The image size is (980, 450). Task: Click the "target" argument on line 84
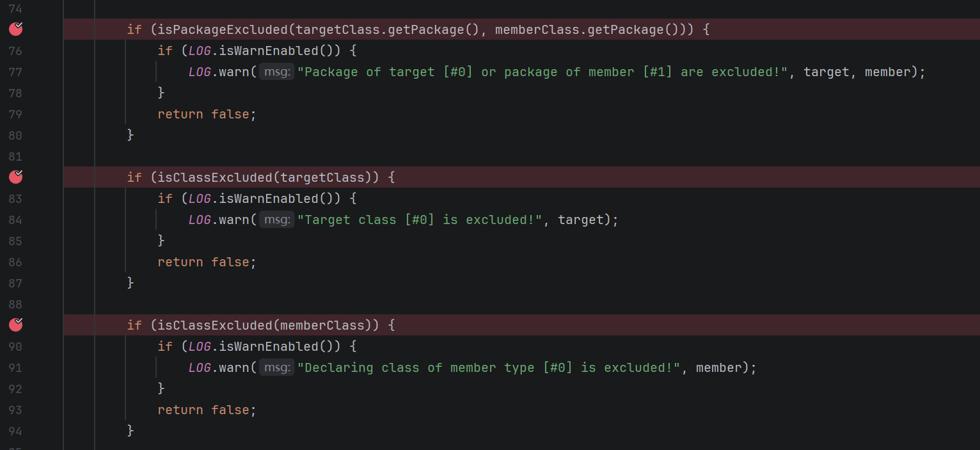click(x=581, y=220)
